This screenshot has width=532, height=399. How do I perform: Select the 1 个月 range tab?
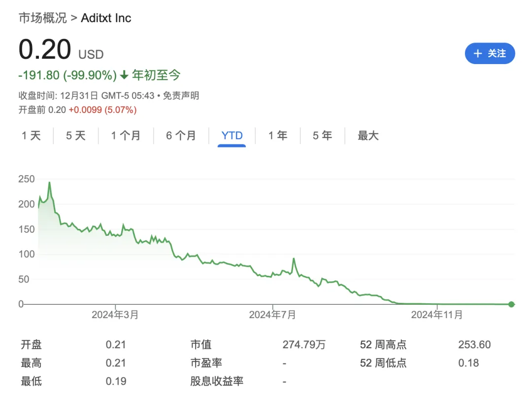point(126,136)
